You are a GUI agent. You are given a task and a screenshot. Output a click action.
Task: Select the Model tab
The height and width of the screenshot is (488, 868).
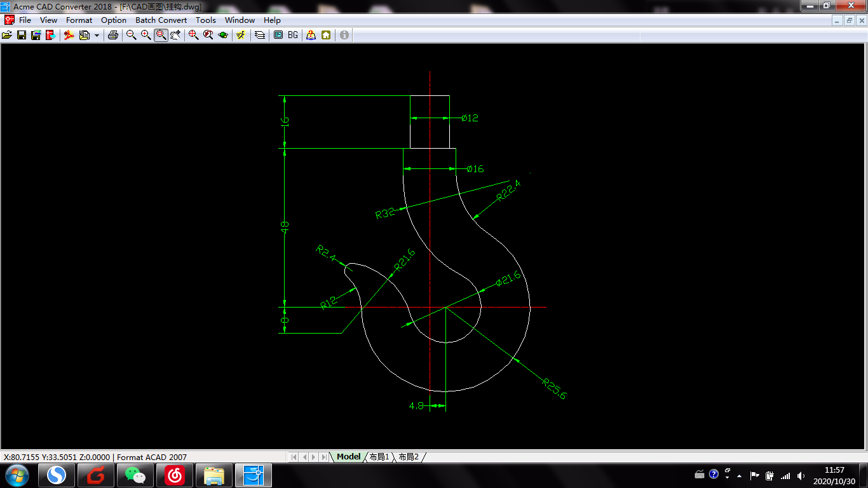(x=348, y=456)
